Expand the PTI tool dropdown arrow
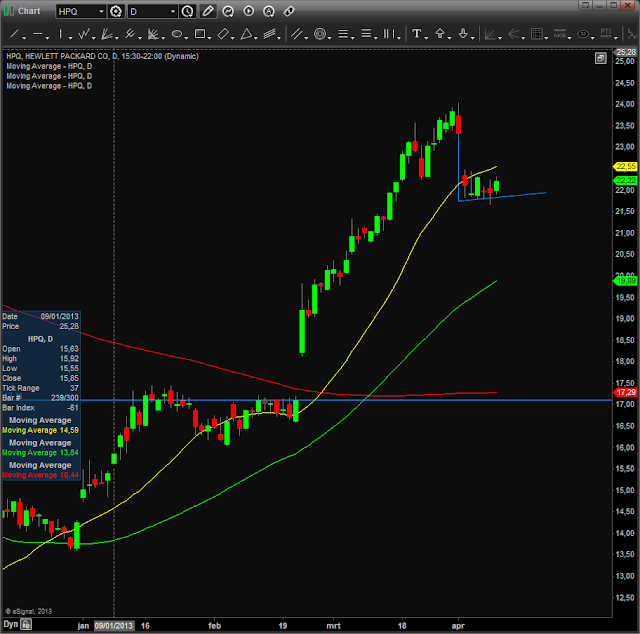 616,38
